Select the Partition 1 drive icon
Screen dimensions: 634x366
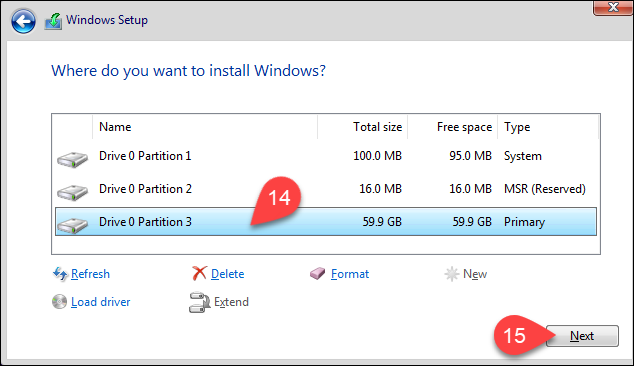(x=72, y=159)
